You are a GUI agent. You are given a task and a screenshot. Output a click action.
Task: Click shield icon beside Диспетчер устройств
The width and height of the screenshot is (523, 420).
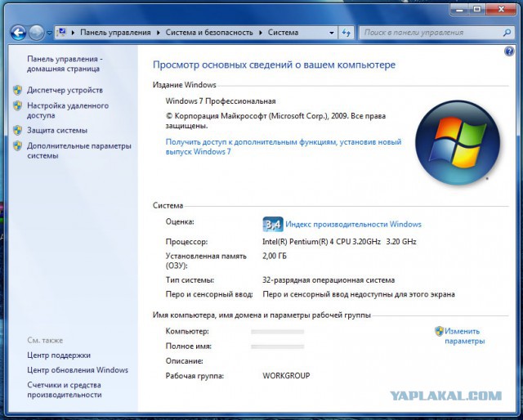pos(18,90)
